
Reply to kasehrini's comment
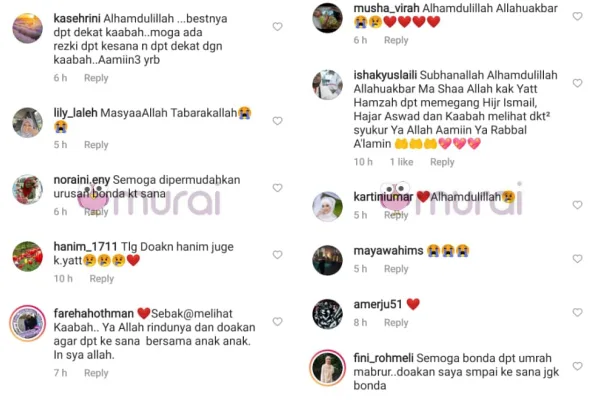pos(96,78)
